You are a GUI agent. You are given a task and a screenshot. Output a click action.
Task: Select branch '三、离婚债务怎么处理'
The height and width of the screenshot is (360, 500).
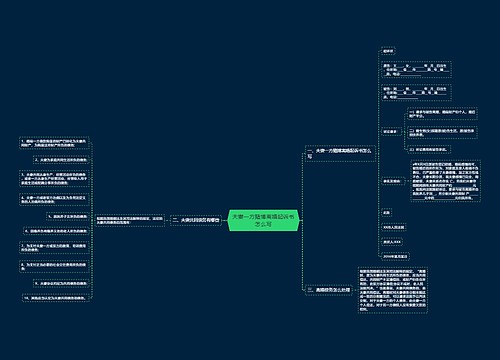click(329, 290)
